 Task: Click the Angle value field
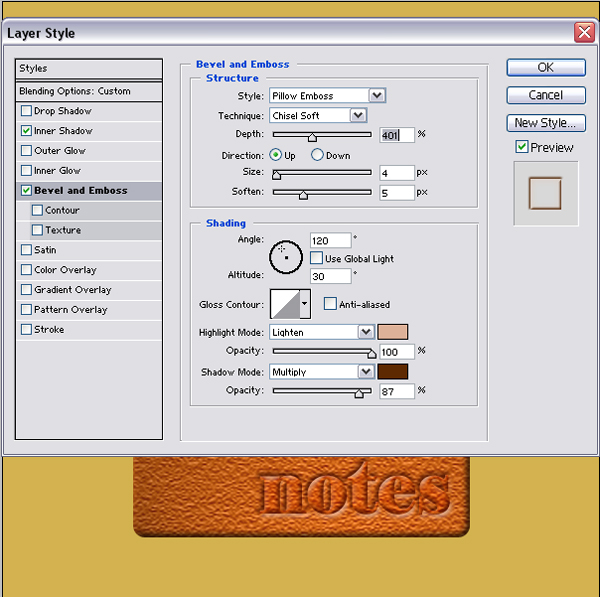pos(330,240)
